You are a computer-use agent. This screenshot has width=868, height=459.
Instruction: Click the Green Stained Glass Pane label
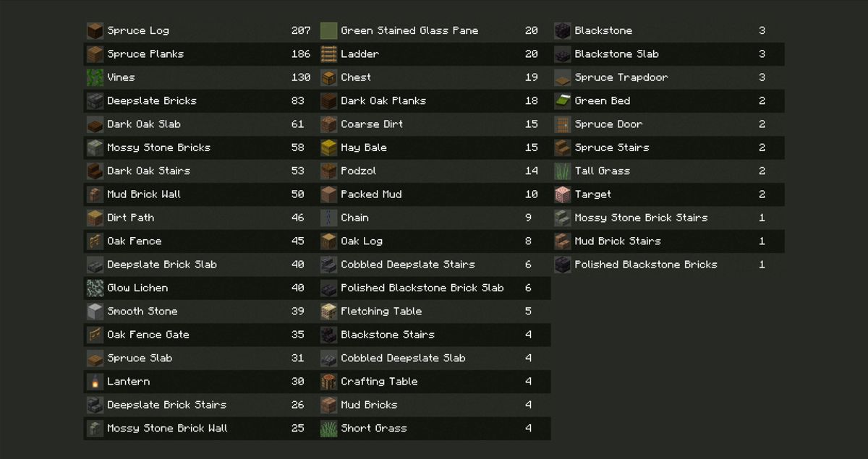(x=409, y=31)
